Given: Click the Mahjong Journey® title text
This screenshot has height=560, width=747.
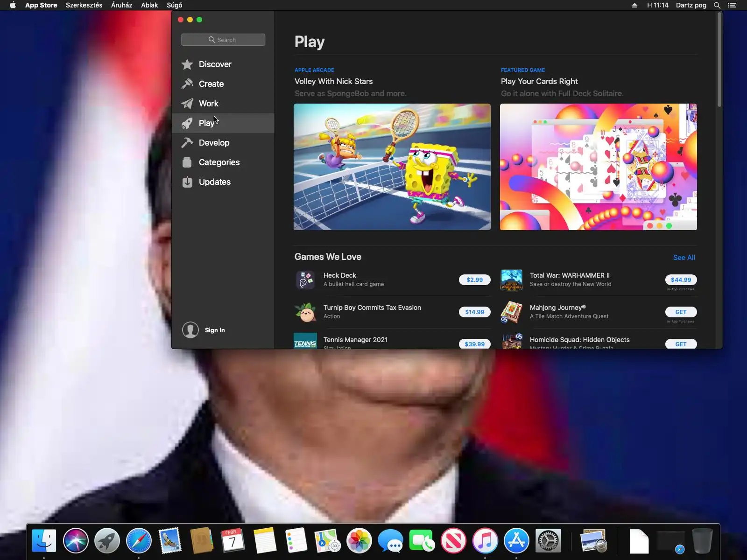Looking at the screenshot, I should (558, 308).
